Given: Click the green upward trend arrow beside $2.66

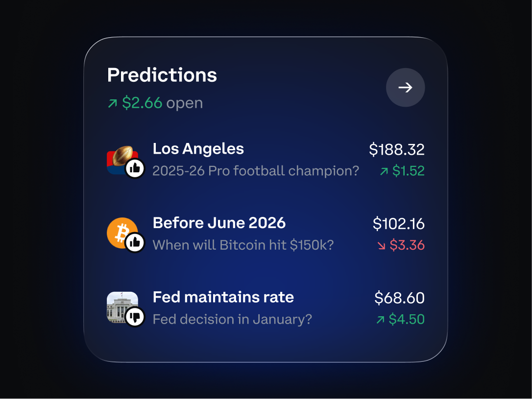Looking at the screenshot, I should [x=112, y=103].
